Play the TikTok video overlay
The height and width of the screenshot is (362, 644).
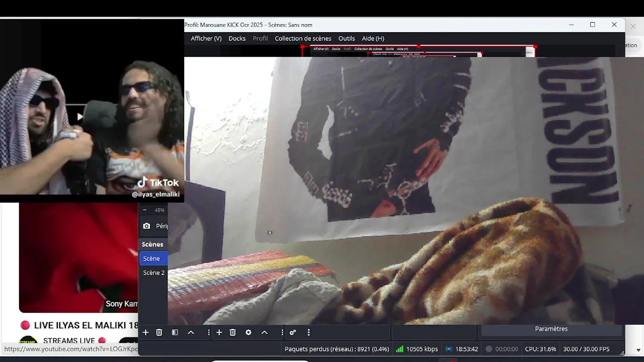(x=80, y=117)
